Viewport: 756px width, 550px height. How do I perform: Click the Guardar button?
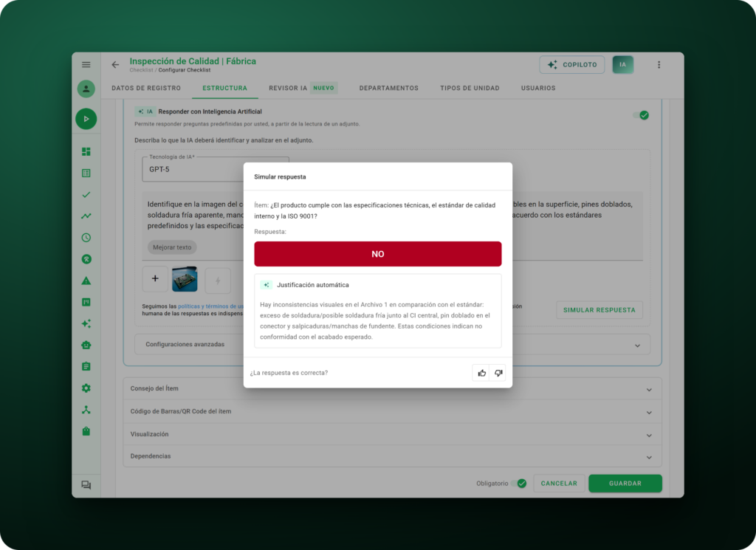coord(625,483)
